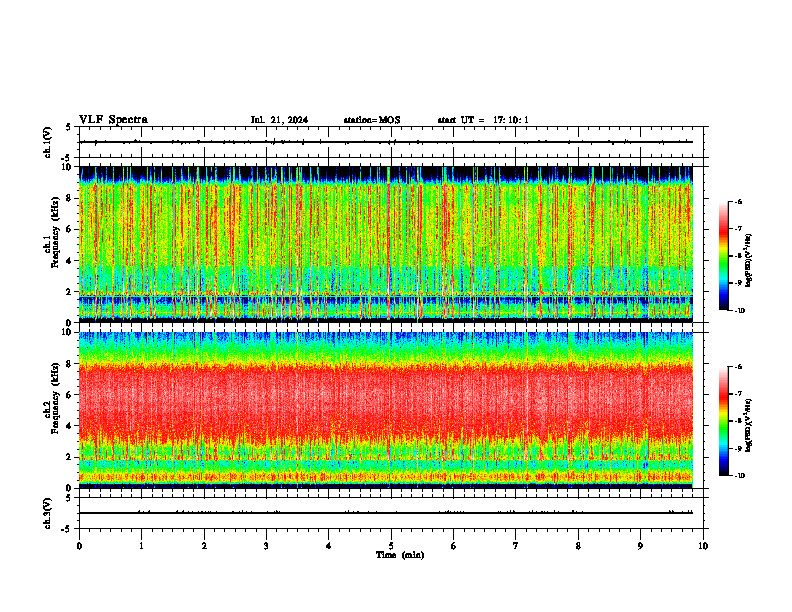Click time axis tick label "2"
The width and height of the screenshot is (792, 612).
click(204, 546)
